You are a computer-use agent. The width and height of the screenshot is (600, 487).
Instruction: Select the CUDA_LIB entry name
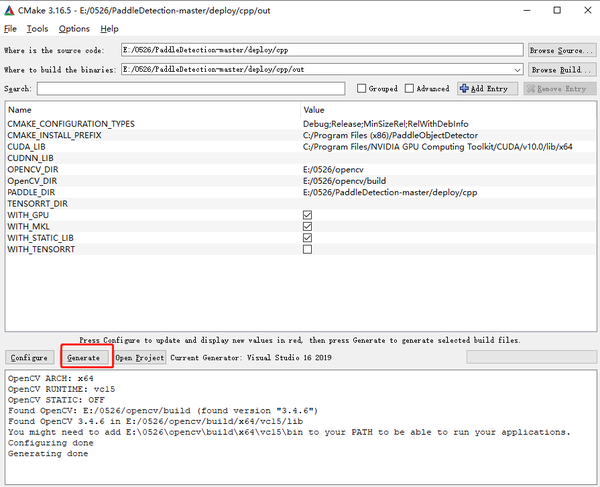26,147
